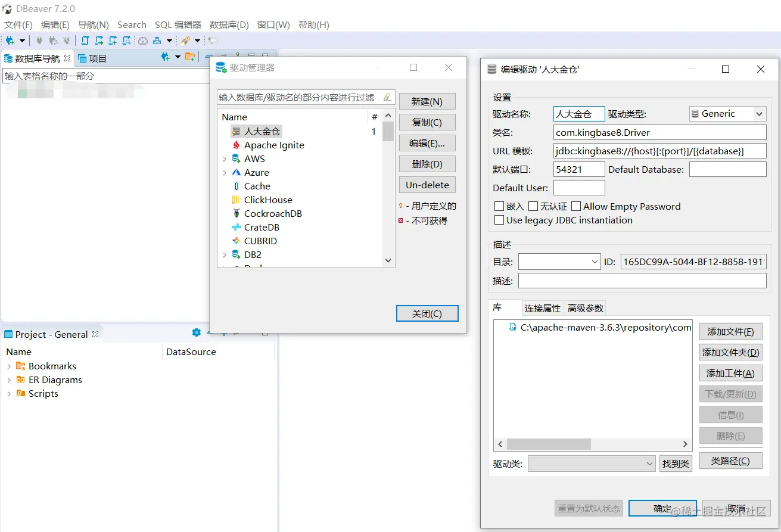Image resolution: width=781 pixels, height=532 pixels.
Task: Click the blue network boxes toolbar icon
Action: click(157, 41)
